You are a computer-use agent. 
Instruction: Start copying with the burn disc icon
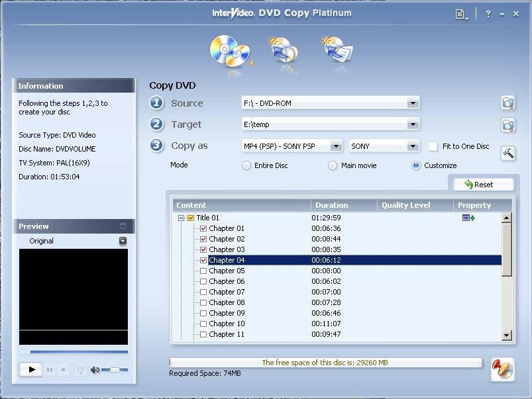[x=502, y=369]
